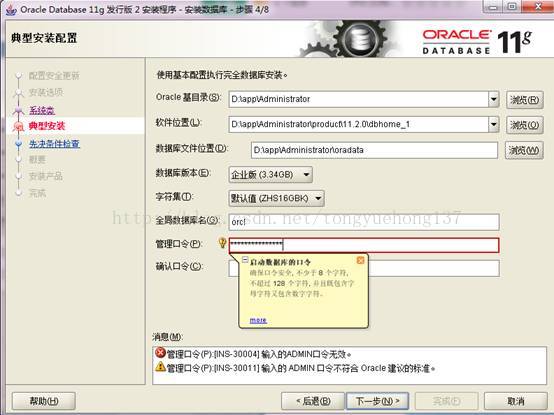Click the admin password field
Viewport: 554px width, 415px height.
coord(364,245)
